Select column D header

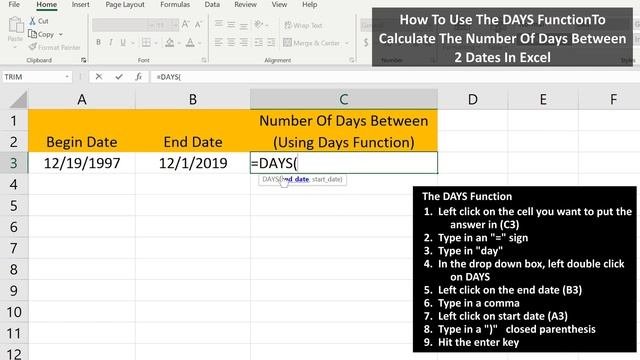tap(473, 99)
